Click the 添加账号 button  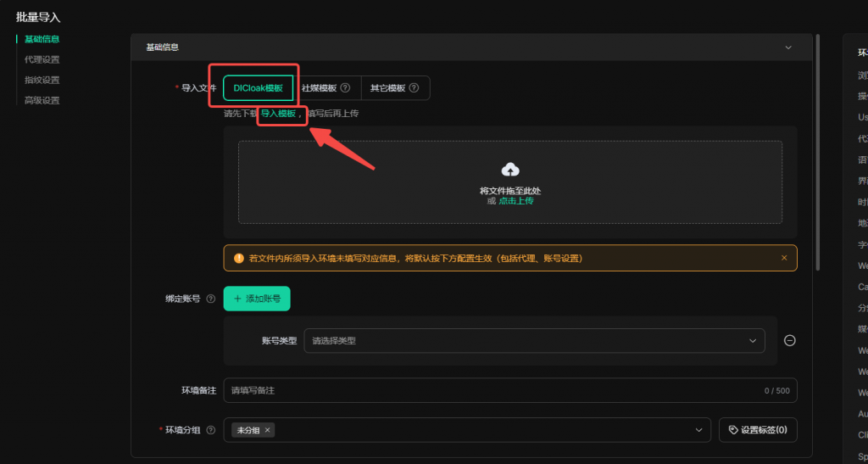(x=257, y=299)
